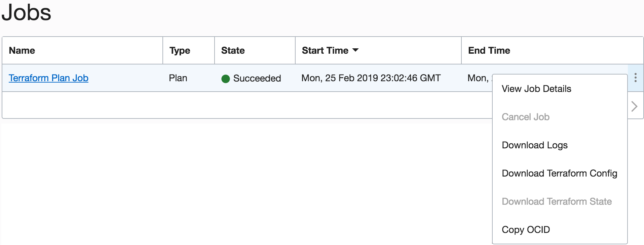Click Download Terraform State menu item
This screenshot has width=644, height=245.
point(557,202)
